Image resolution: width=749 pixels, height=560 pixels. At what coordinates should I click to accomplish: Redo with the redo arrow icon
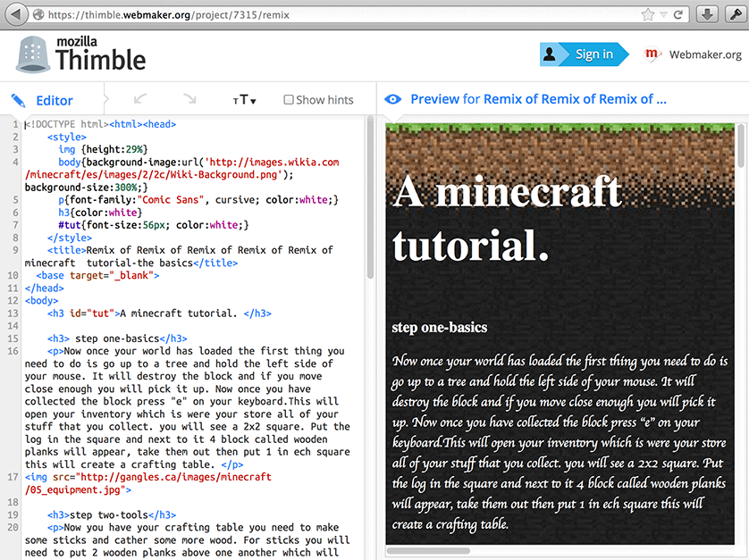point(189,99)
